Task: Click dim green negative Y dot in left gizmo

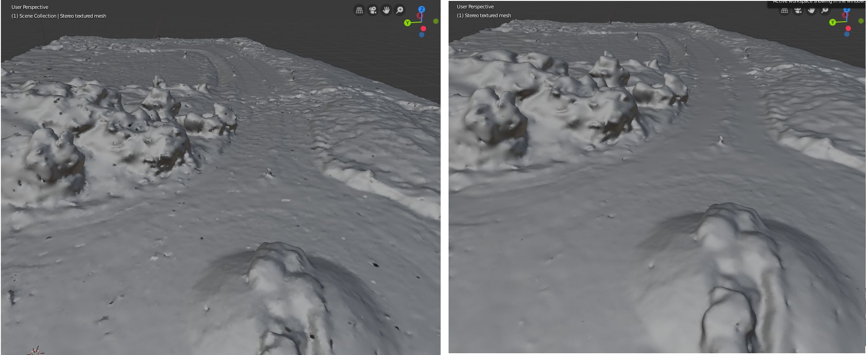Action: [436, 21]
